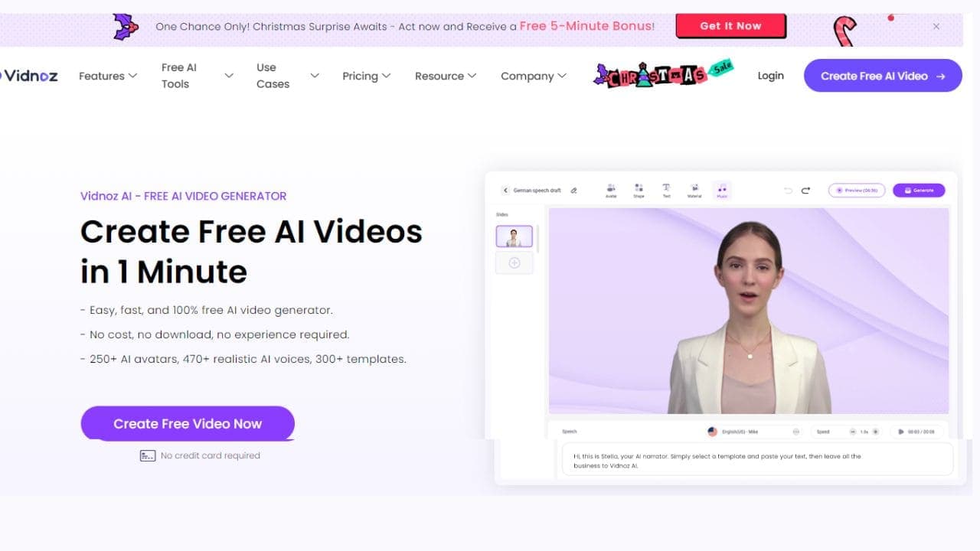
Task: Open the English(US) - Mike voice dropdown
Action: point(797,431)
